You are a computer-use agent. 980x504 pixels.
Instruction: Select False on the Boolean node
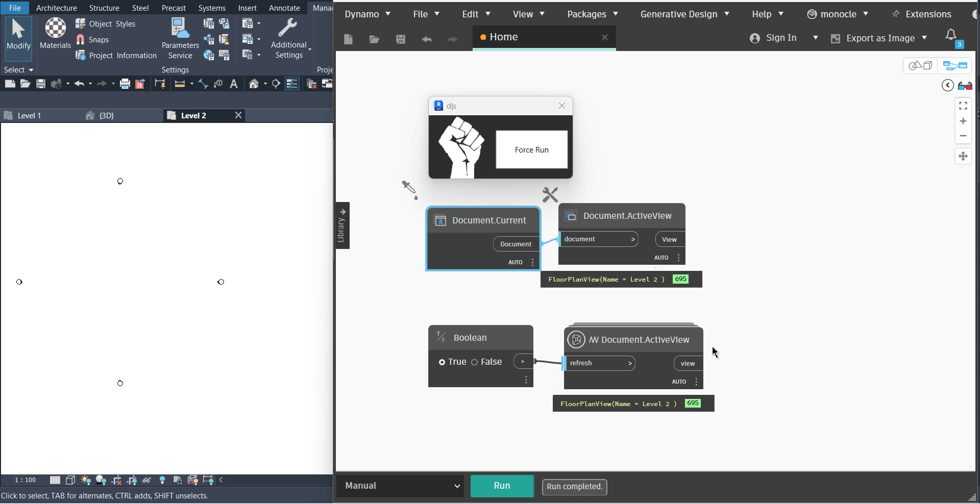pyautogui.click(x=475, y=362)
